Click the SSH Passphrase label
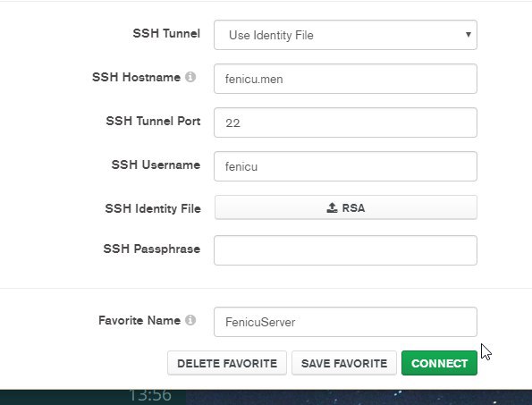 click(x=152, y=249)
